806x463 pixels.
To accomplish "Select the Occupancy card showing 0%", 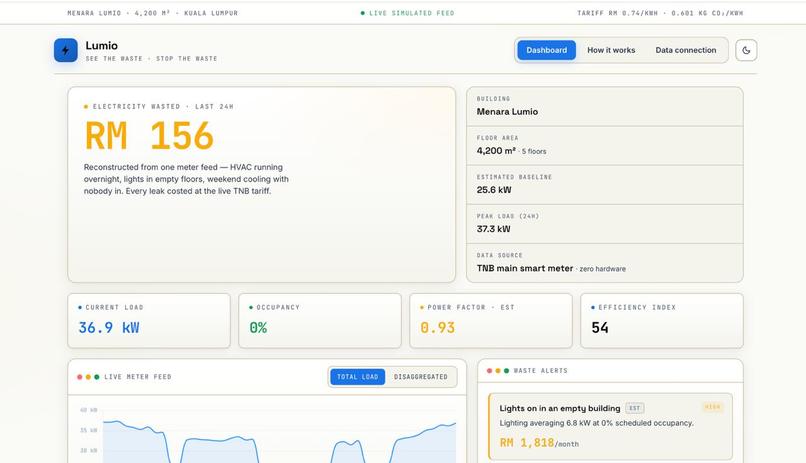I will click(x=320, y=321).
